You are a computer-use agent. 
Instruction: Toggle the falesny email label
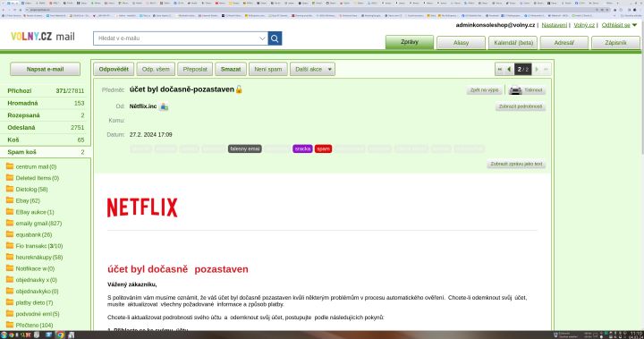245,148
